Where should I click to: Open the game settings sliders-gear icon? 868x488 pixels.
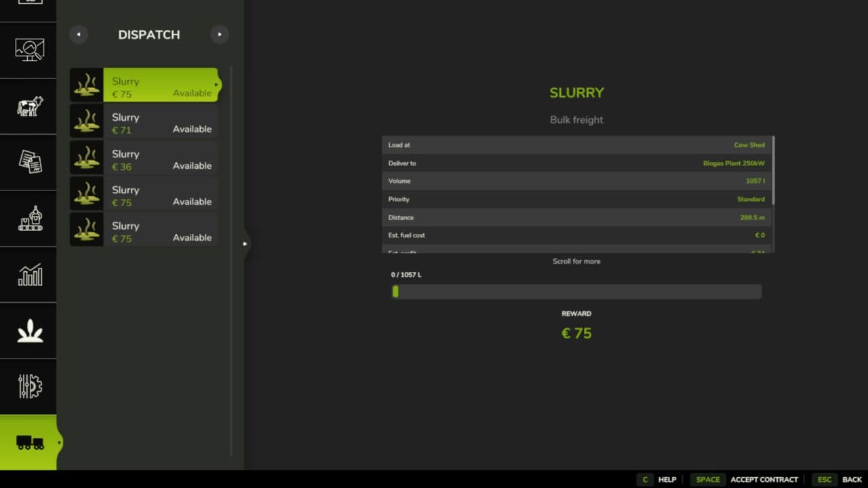tap(28, 386)
